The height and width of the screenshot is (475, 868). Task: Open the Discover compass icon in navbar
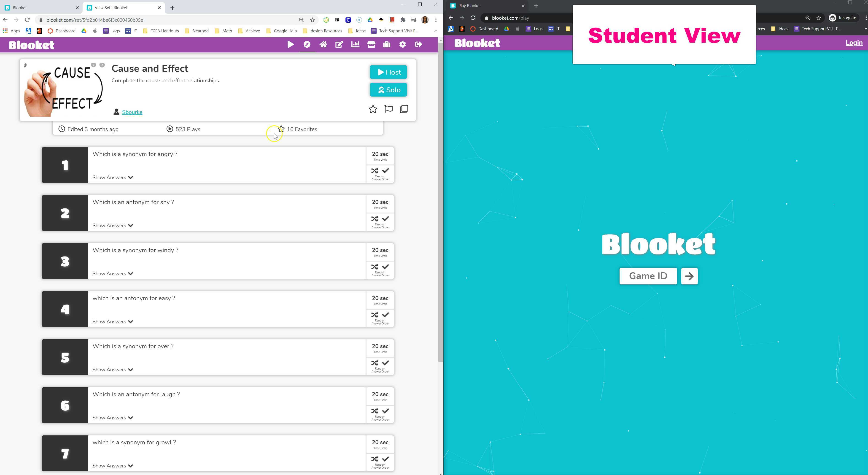coord(307,44)
